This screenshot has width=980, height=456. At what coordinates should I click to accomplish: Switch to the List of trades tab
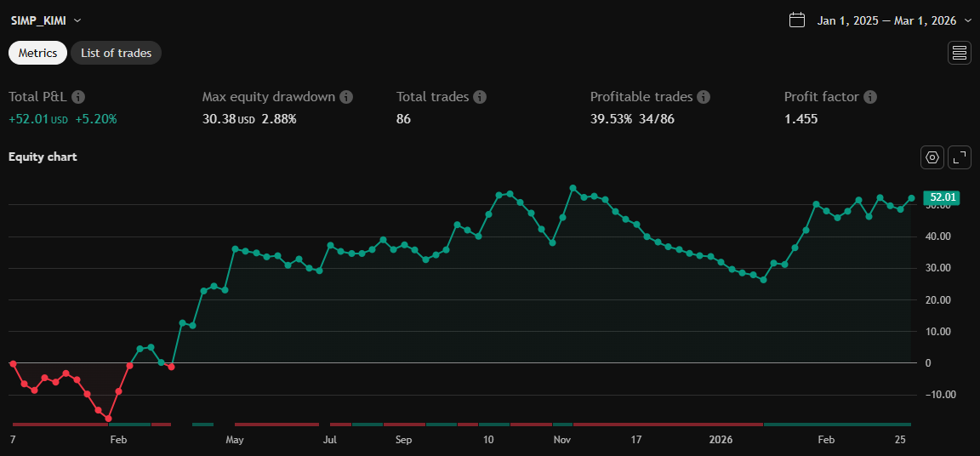[116, 53]
